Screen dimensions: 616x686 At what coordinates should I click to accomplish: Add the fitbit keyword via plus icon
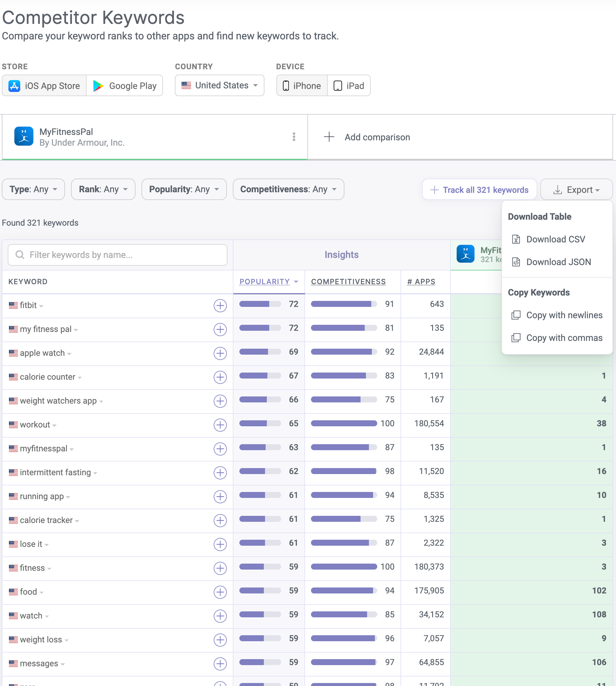click(220, 305)
